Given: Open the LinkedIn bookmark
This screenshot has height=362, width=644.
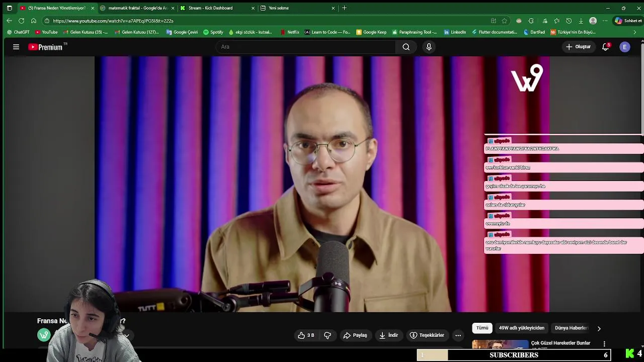Looking at the screenshot, I should pos(455,32).
